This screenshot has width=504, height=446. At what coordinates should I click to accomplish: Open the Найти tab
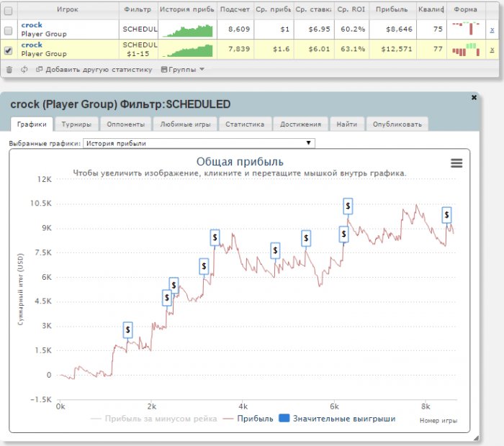pos(347,124)
